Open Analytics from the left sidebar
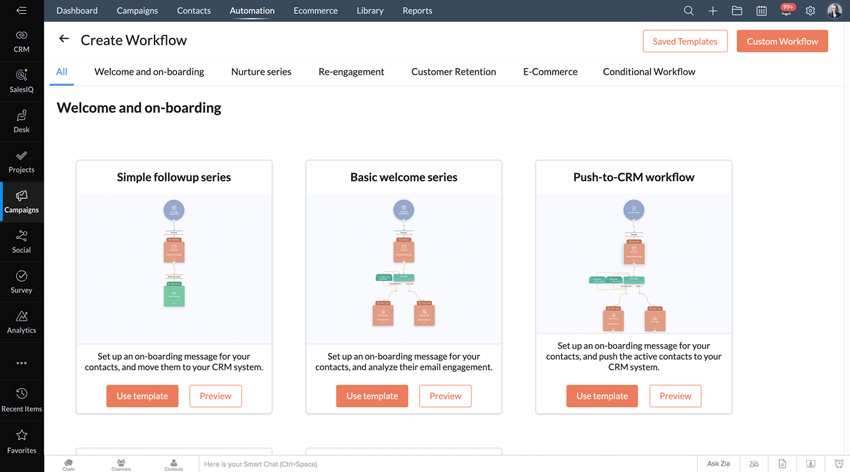This screenshot has height=472, width=850. [21, 321]
